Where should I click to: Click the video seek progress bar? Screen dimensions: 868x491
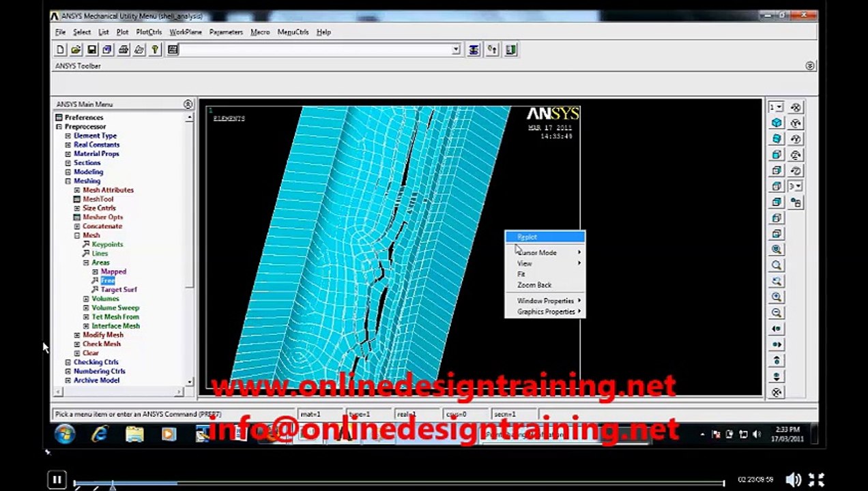[x=399, y=483]
